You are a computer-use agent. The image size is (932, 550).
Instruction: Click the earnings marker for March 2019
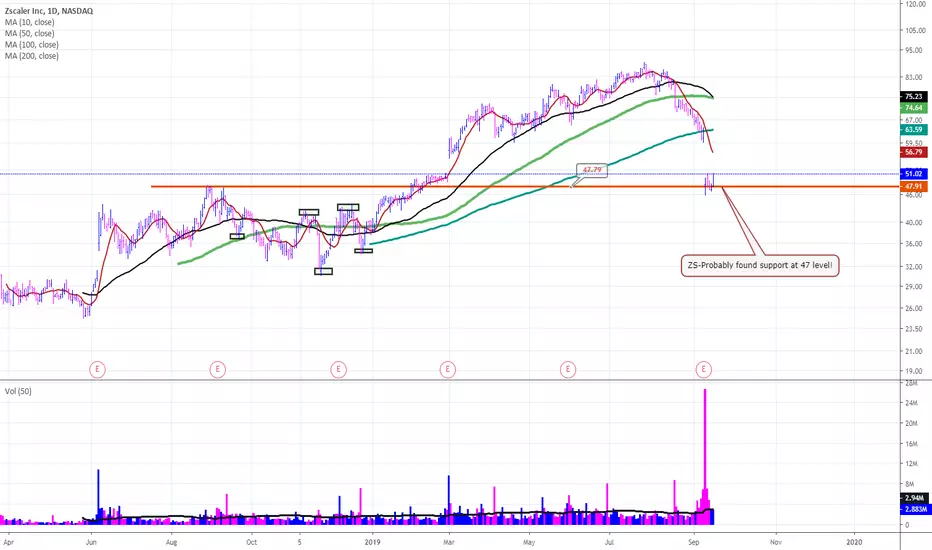(x=448, y=370)
